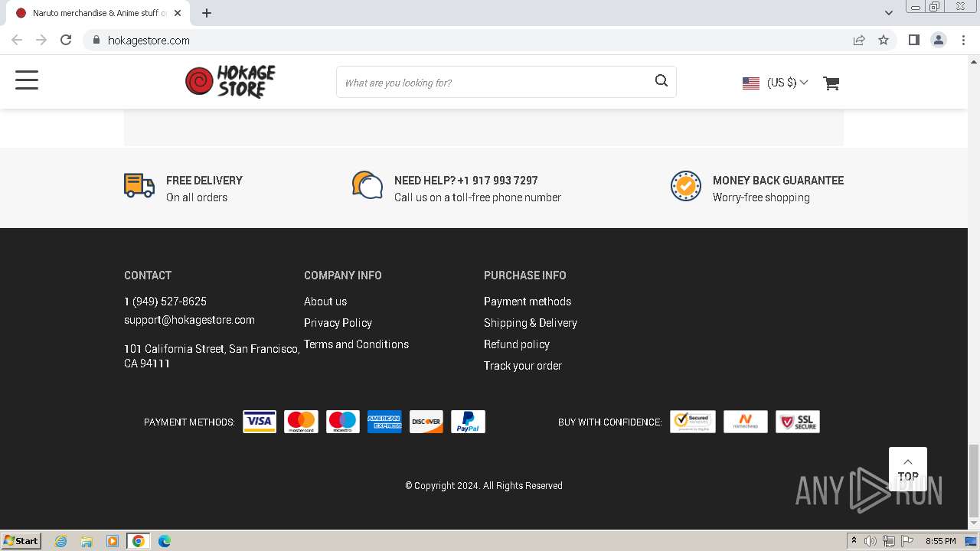980x551 pixels.
Task: Click NEED HELP? +1 917 993 7297 text
Action: (466, 181)
